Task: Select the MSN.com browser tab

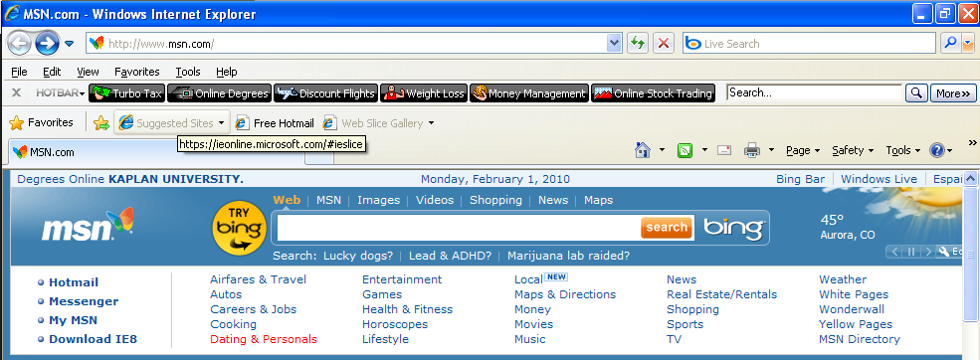Action: coord(156,152)
